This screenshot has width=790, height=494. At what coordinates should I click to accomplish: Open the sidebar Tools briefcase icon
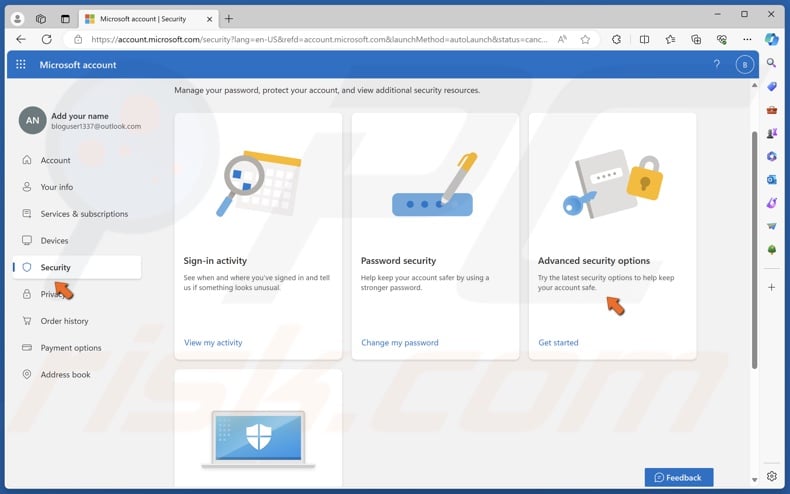771,110
